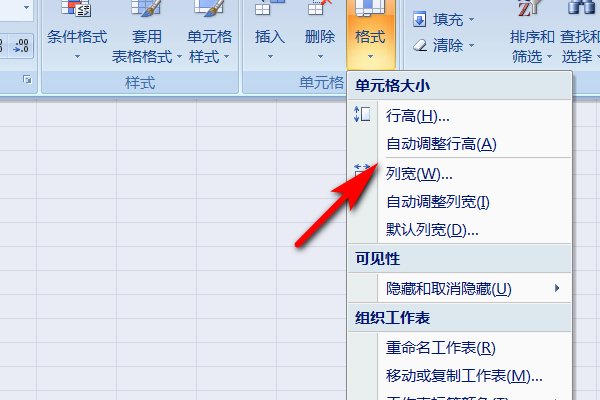Click the 填充 fill down arrow icon
This screenshot has height=400, width=600.
419,20
